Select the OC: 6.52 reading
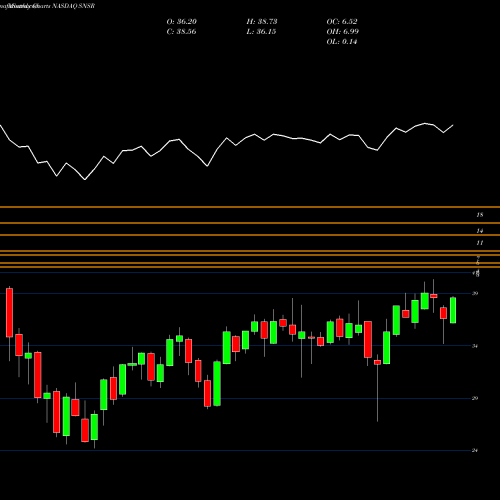The width and height of the screenshot is (500, 500). coord(342,22)
